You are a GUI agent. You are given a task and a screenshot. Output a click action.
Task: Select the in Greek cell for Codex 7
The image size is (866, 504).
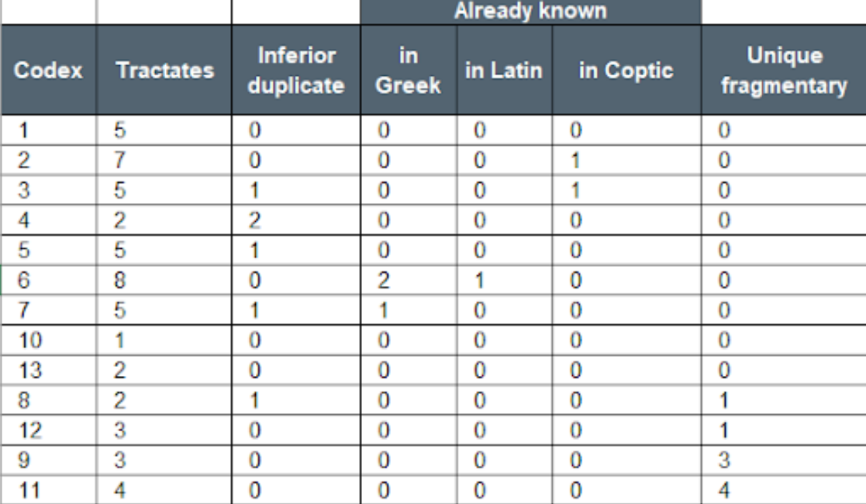pyautogui.click(x=409, y=311)
